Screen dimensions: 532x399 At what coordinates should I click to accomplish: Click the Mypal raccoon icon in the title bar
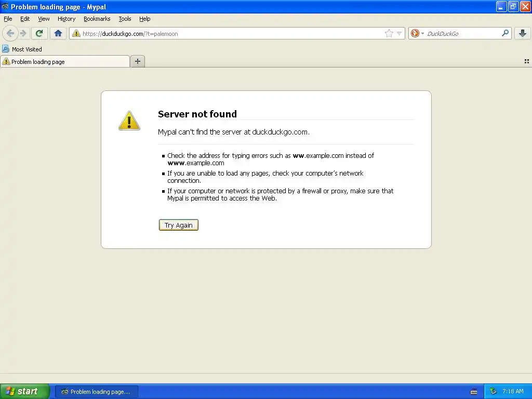(x=5, y=6)
